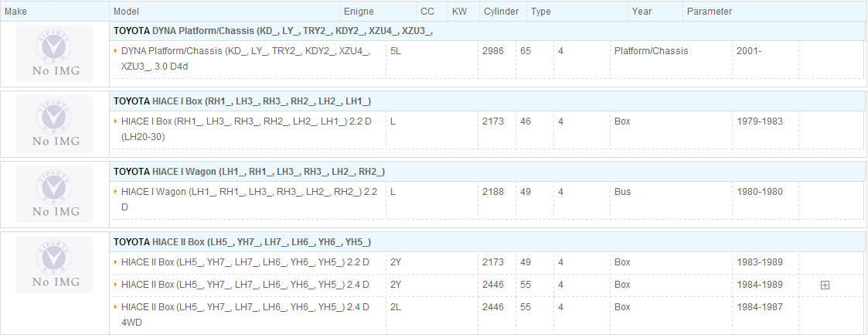Open HIACE II Box 2.4 D 4WD link
Screen dimensions: 868x335
pyautogui.click(x=245, y=314)
